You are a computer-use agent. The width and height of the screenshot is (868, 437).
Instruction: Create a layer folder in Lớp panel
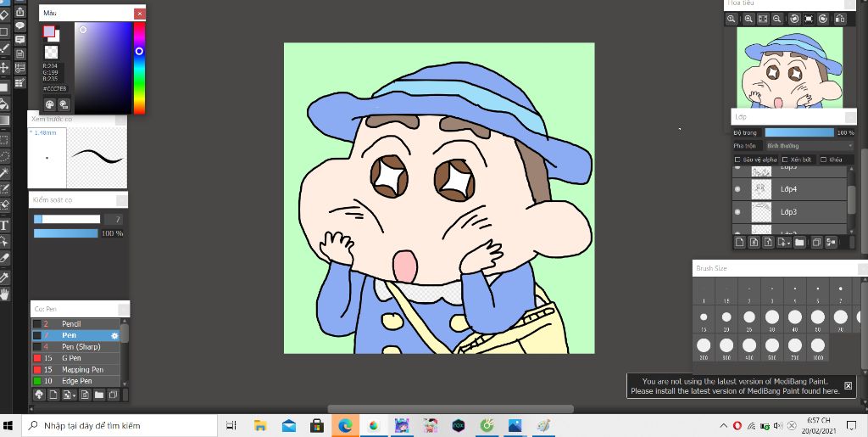pos(799,242)
